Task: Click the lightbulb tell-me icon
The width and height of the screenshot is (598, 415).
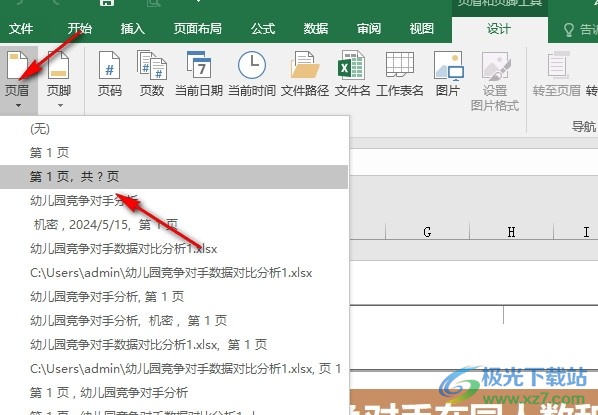Action: click(568, 29)
